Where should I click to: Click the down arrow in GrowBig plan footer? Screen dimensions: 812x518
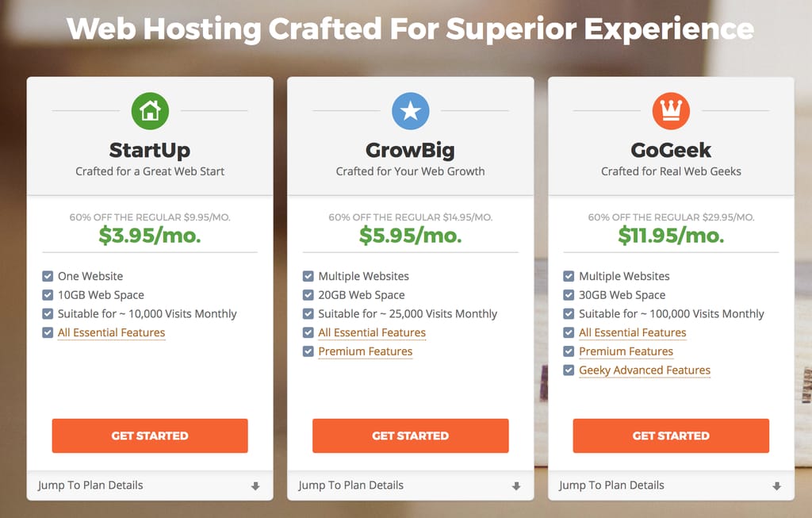[516, 486]
